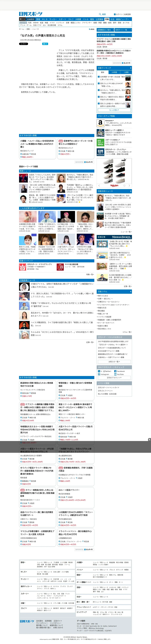Select the 最新 ranking tab
Image resolution: width=151 pixels, height=644 pixels.
(x=103, y=72)
